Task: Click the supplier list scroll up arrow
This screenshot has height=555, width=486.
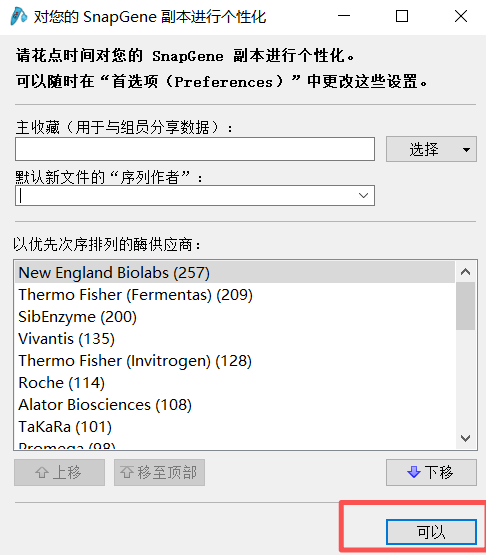Action: pyautogui.click(x=465, y=272)
